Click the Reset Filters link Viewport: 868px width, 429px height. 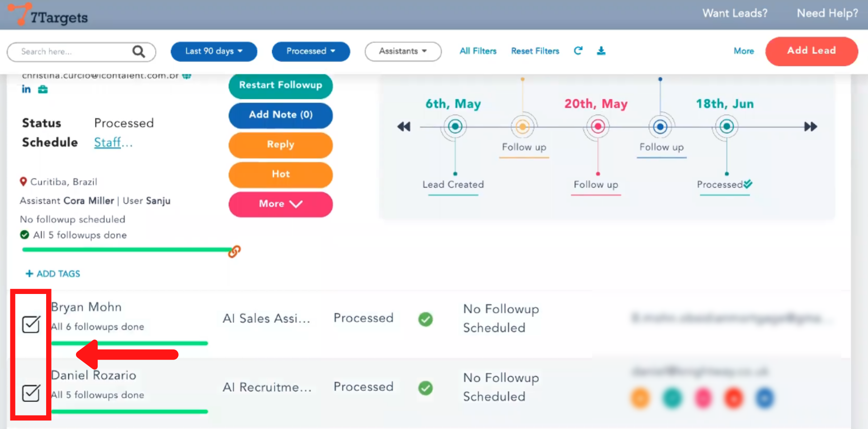[x=535, y=51]
